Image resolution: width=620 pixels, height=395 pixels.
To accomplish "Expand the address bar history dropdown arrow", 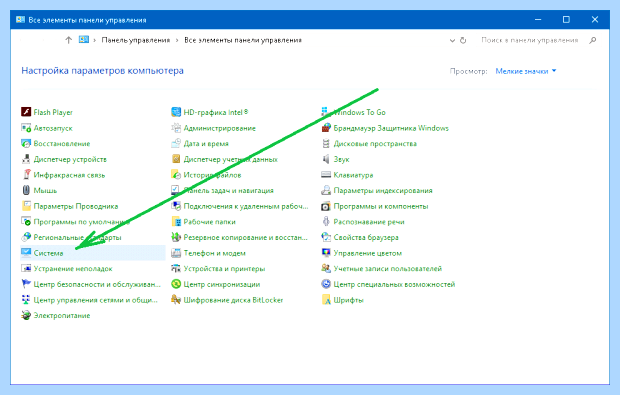I will 452,40.
